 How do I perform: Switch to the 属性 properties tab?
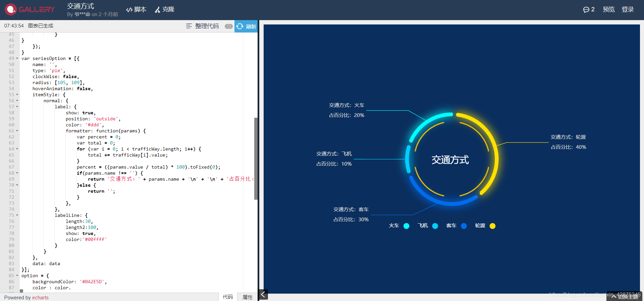pyautogui.click(x=248, y=297)
